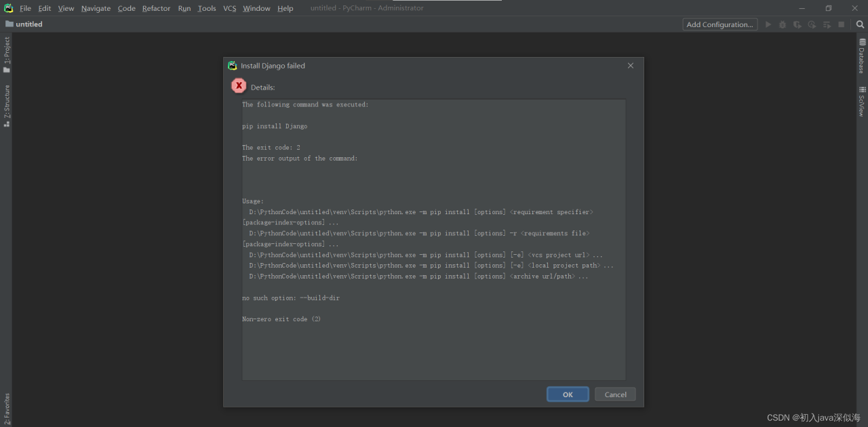
Task: Click the red error icon beside Details
Action: 239,86
